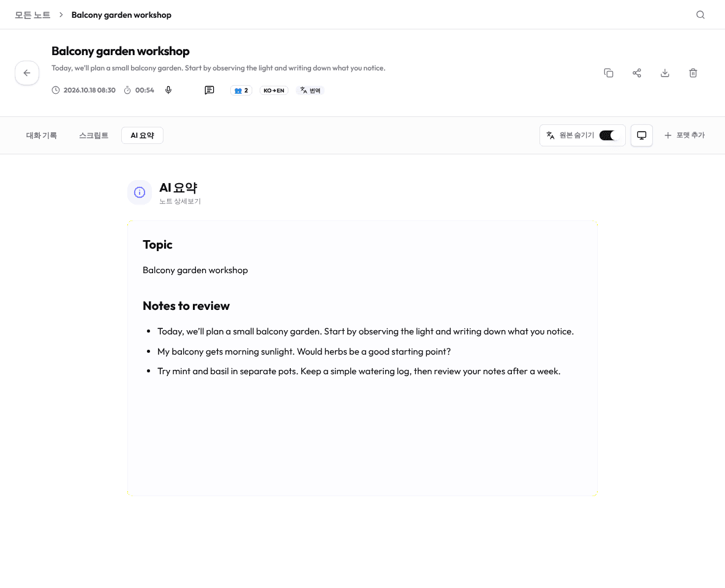
Task: Open presentation monitor view button
Action: 641,135
